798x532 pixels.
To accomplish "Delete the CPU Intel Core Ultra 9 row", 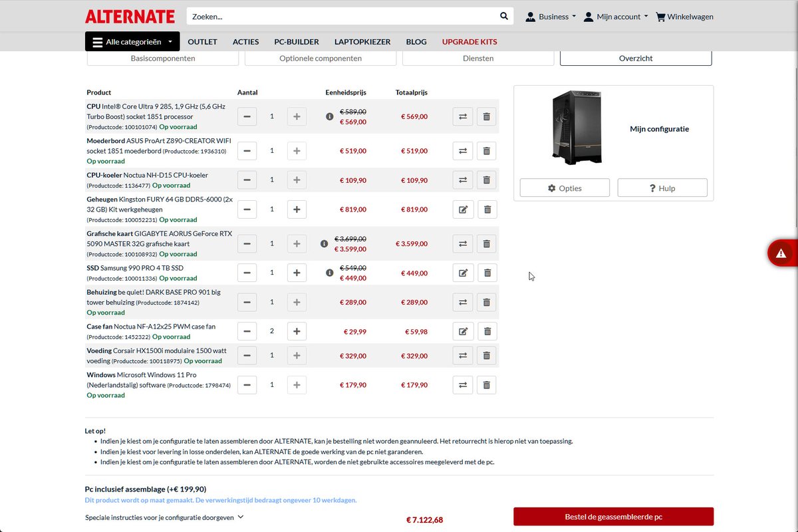I will pos(486,116).
